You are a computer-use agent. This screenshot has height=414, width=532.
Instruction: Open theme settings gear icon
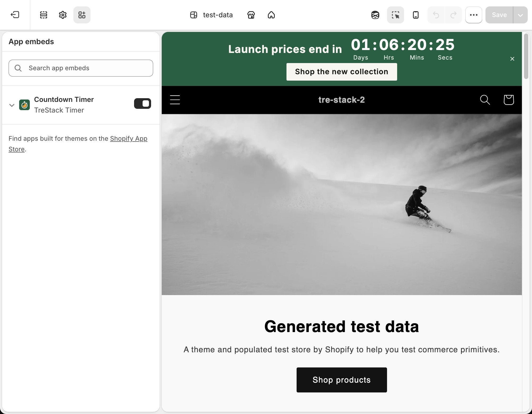pyautogui.click(x=63, y=15)
